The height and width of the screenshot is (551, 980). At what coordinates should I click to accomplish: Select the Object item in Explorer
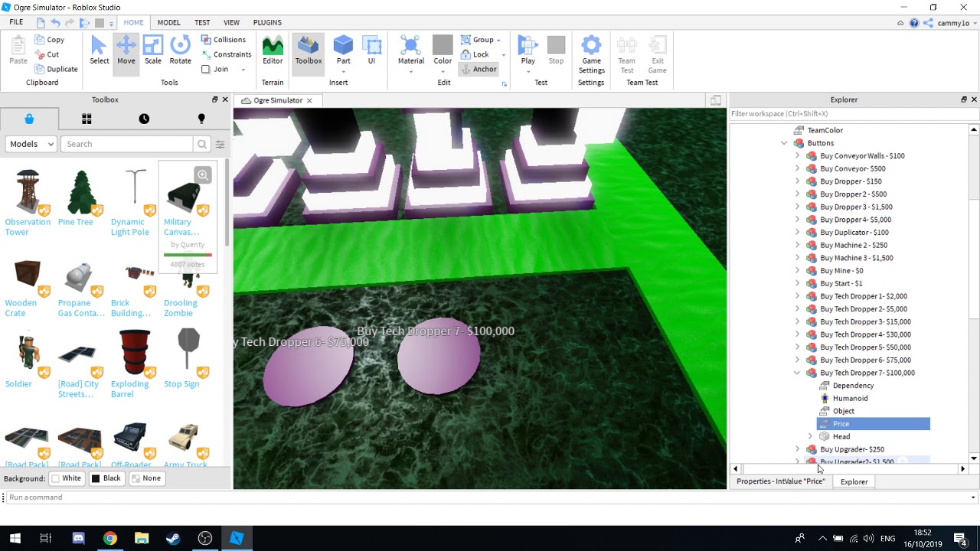pos(843,411)
